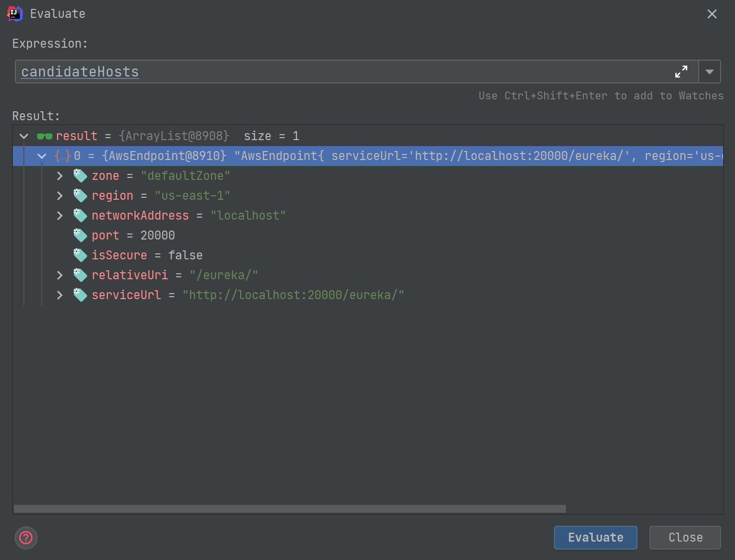The image size is (735, 560).
Task: Click the Close button
Action: (685, 538)
